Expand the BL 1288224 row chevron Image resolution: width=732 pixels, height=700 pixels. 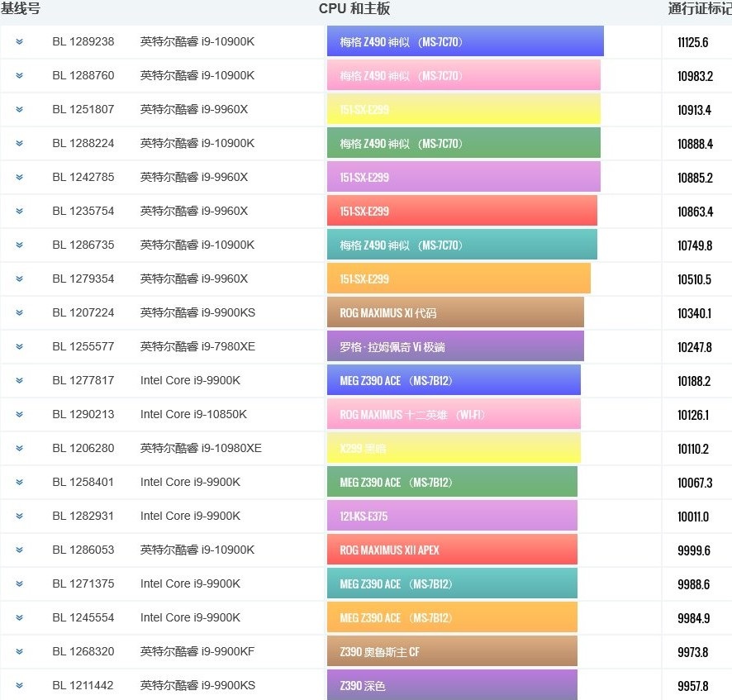coord(19,143)
